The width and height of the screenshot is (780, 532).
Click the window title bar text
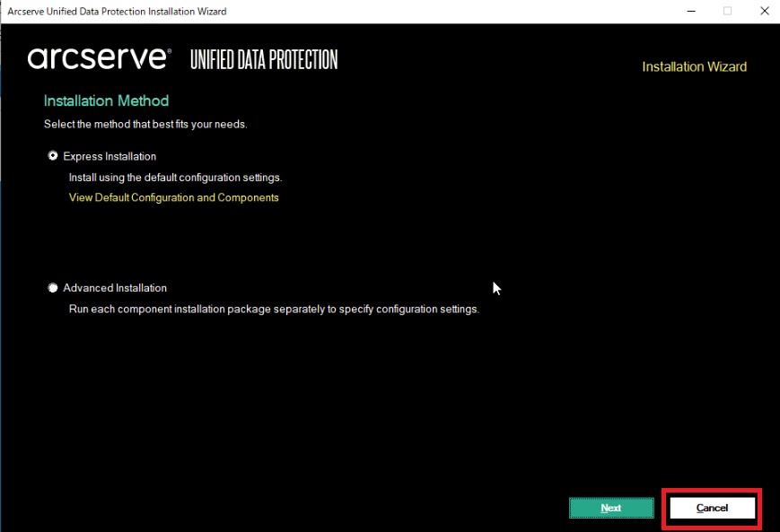click(x=117, y=11)
